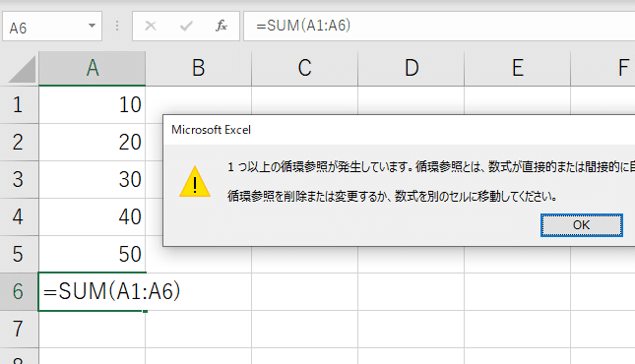The width and height of the screenshot is (635, 364).
Task: Select column D header
Action: tap(412, 68)
